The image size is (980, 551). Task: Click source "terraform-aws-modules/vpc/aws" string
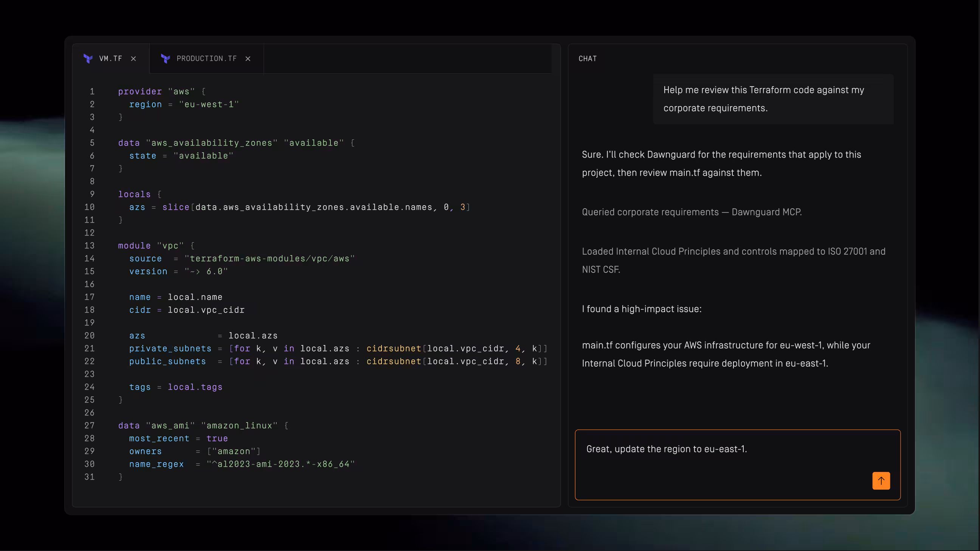click(270, 258)
